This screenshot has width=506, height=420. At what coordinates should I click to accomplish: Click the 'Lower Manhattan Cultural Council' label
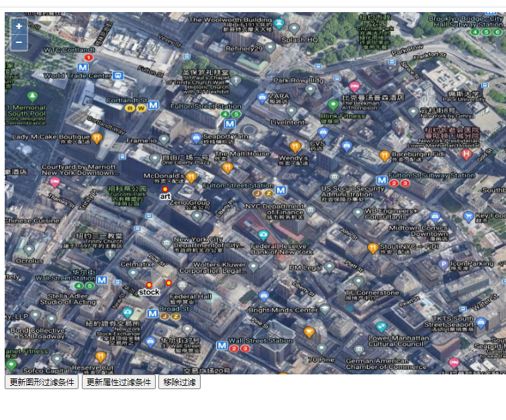(399, 341)
